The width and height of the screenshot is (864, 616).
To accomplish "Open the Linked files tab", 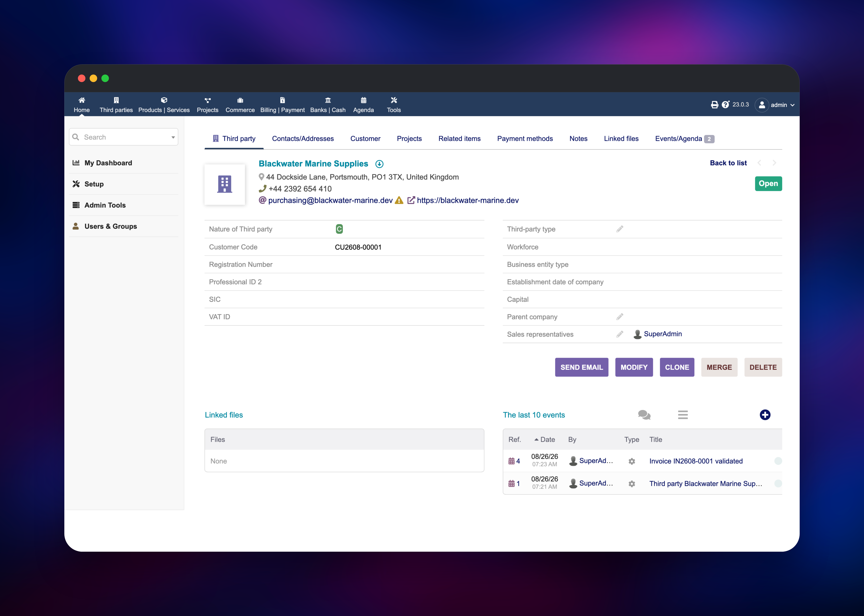I will click(x=621, y=139).
